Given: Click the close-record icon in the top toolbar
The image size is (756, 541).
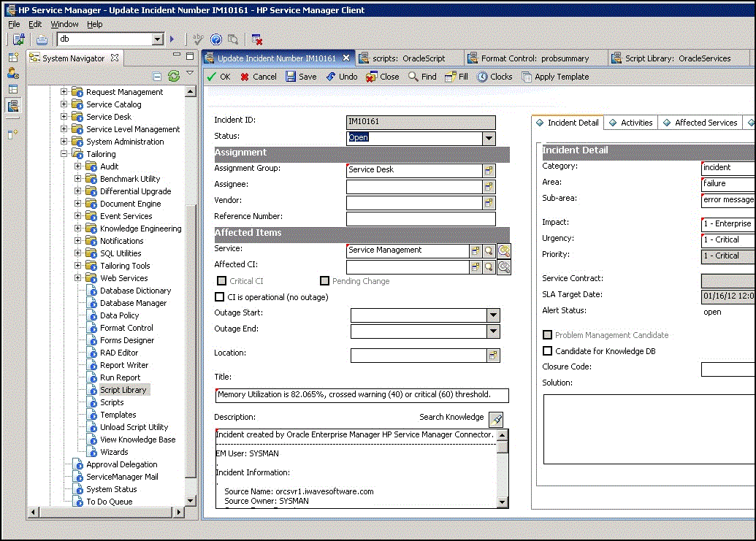Looking at the screenshot, I should [x=257, y=39].
